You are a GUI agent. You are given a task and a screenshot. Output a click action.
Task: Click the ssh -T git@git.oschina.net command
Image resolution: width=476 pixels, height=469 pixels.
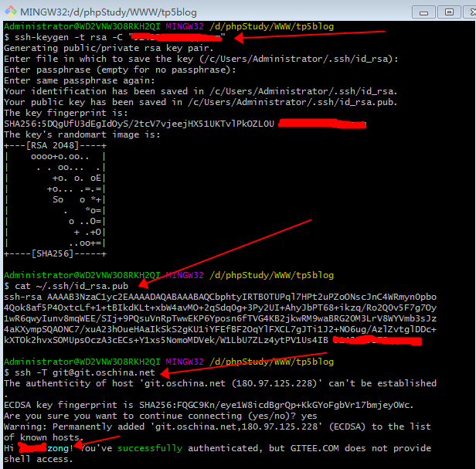(85, 372)
